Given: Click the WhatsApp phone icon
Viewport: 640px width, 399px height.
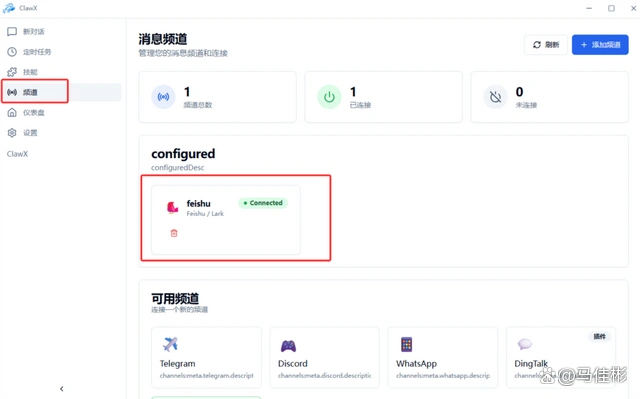Looking at the screenshot, I should click(407, 344).
